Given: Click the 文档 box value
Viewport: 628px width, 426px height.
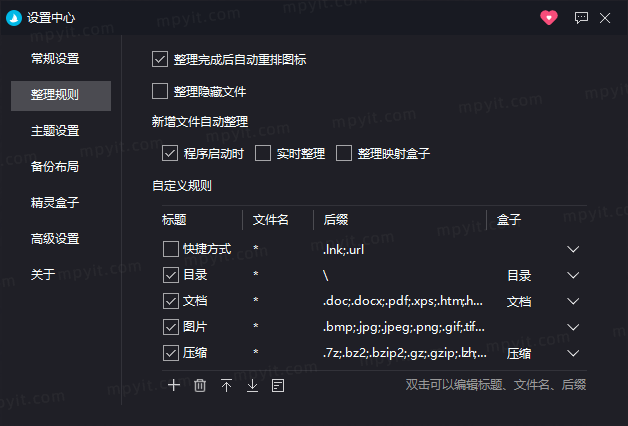Looking at the screenshot, I should click(x=519, y=301).
